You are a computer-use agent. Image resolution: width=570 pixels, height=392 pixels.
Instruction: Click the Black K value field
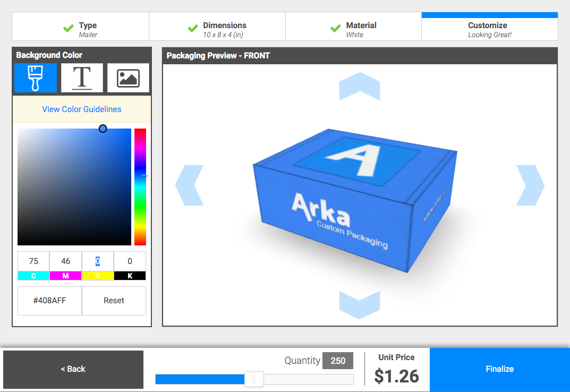[130, 261]
